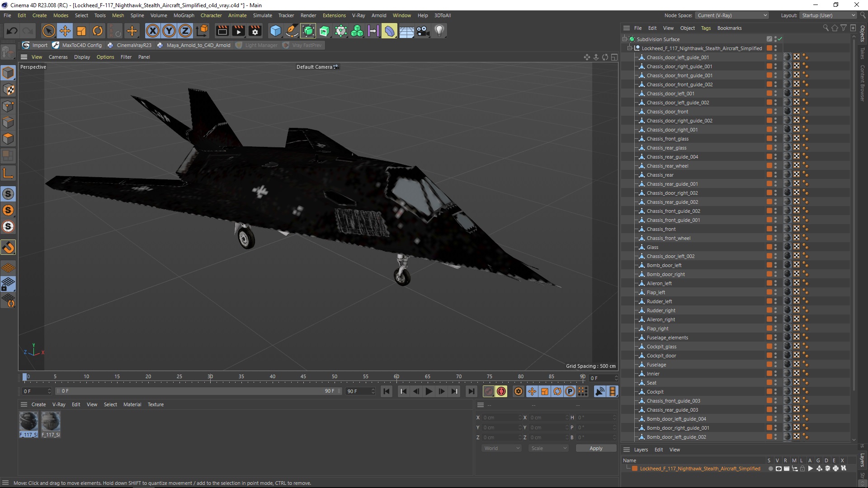Click the X position input field
868x488 pixels.
501,418
